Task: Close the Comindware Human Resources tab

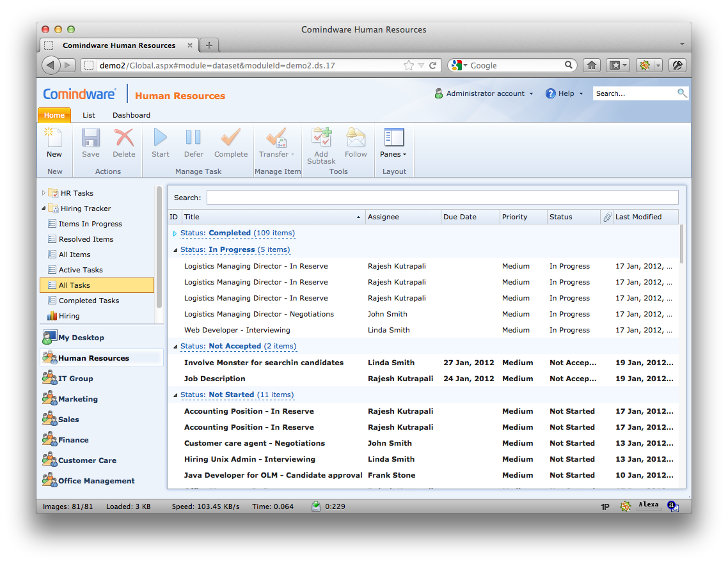Action: (x=190, y=45)
